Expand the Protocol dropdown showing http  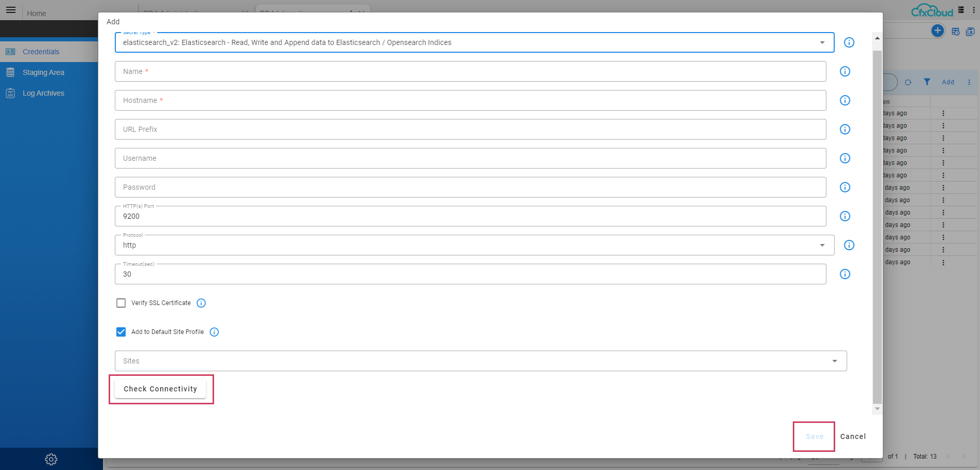click(822, 245)
